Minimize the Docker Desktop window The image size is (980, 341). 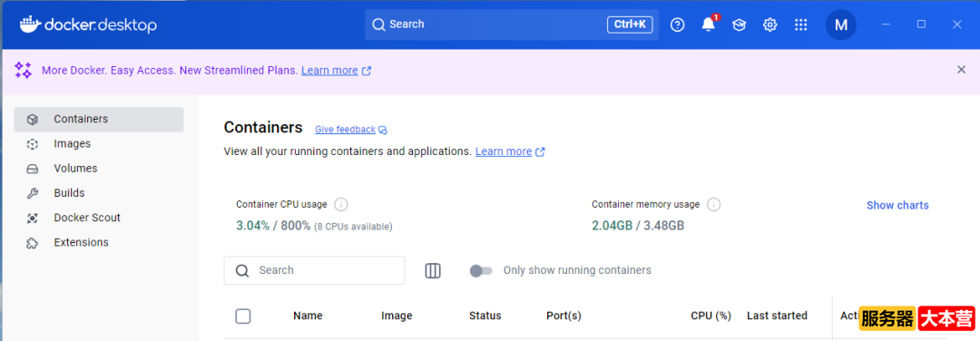886,24
